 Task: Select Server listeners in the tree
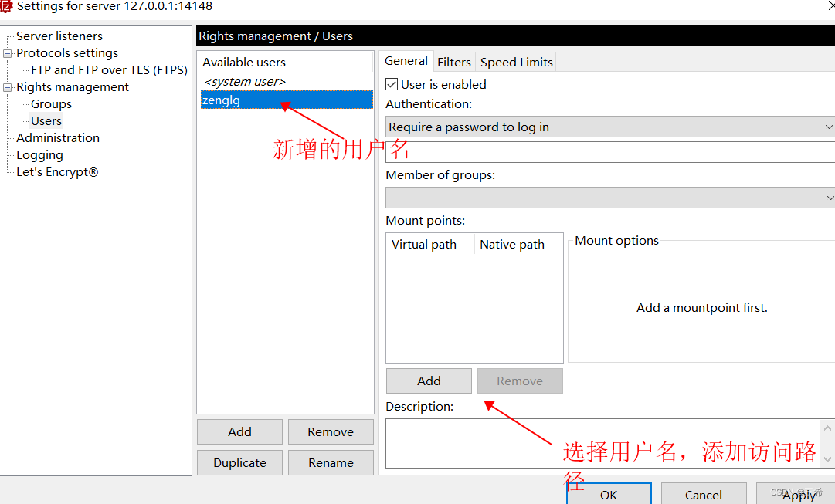pos(59,36)
